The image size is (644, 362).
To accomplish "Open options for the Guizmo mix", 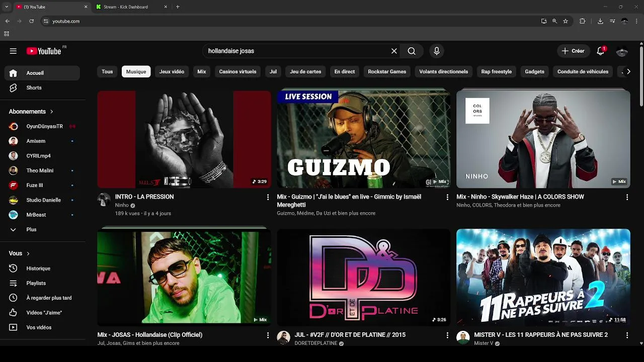I will pyautogui.click(x=447, y=198).
